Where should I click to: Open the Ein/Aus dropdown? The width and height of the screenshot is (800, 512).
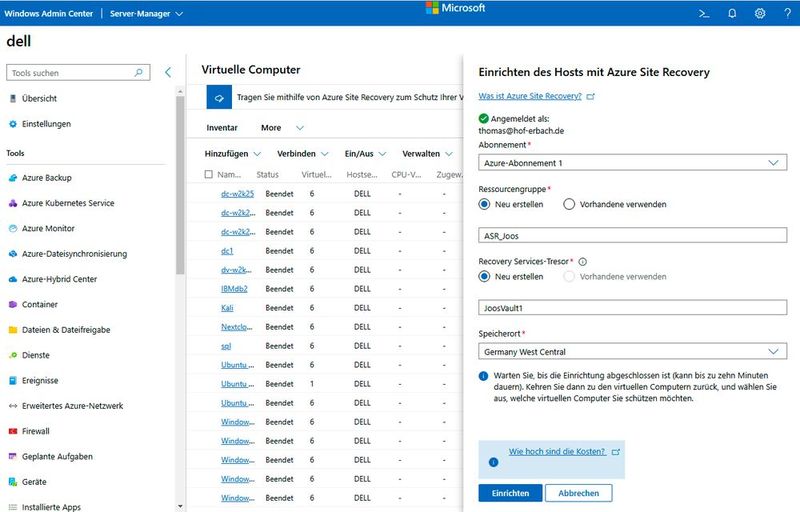coord(365,154)
